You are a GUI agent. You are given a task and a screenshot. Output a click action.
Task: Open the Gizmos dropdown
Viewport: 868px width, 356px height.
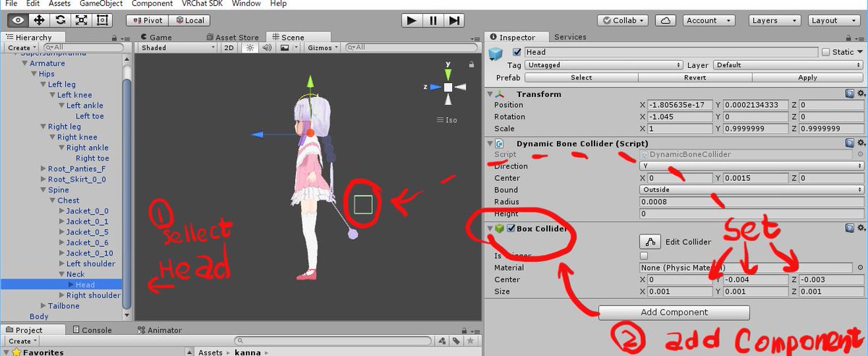321,48
